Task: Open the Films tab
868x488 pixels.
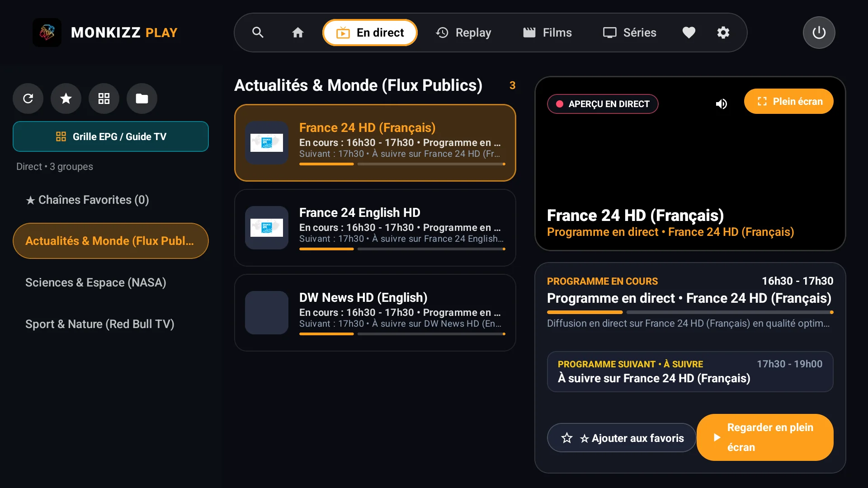Action: tap(547, 33)
